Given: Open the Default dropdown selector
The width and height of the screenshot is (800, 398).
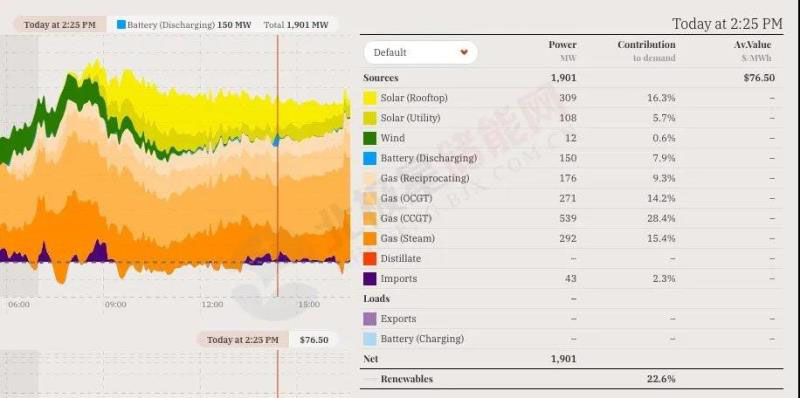Looking at the screenshot, I should (420, 53).
